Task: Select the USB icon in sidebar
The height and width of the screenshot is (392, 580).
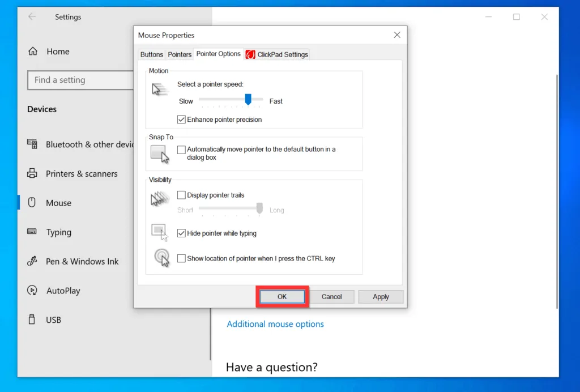Action: [x=32, y=320]
